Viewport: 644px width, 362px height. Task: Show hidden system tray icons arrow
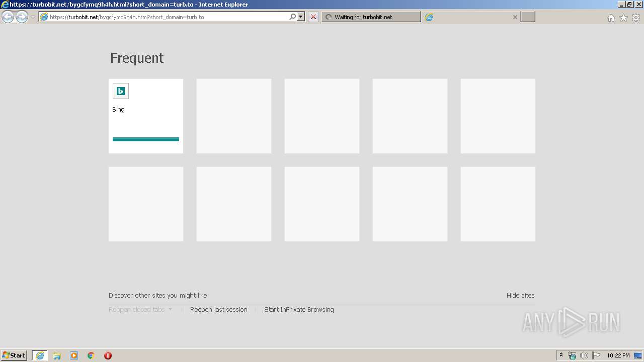coord(561,355)
